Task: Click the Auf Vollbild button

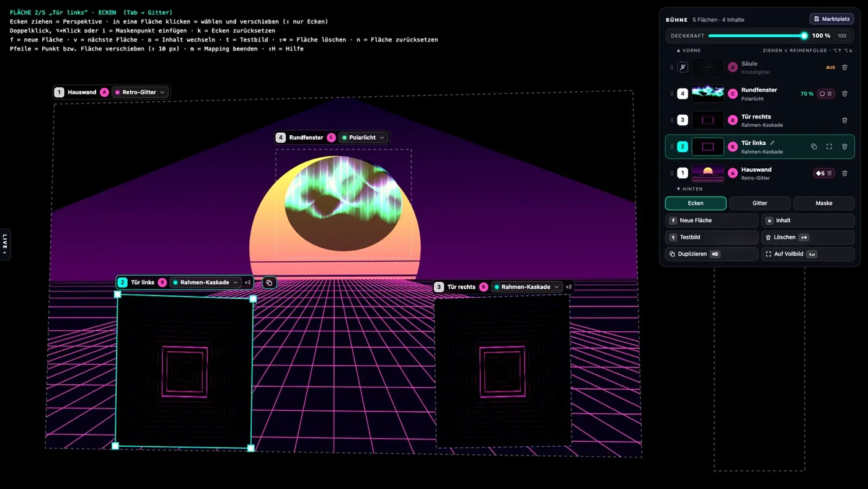Action: click(x=808, y=254)
